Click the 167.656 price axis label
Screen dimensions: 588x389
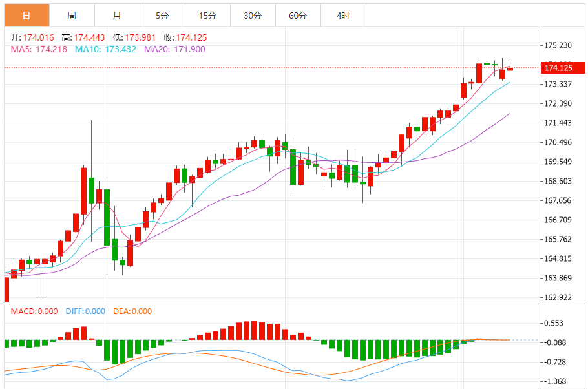click(x=558, y=200)
